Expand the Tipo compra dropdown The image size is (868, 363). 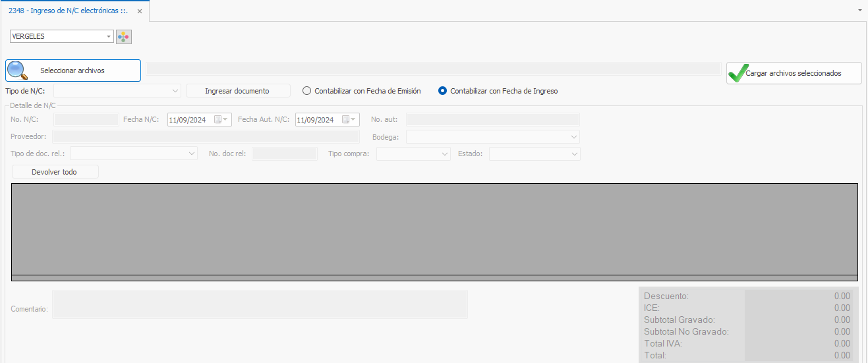point(445,154)
